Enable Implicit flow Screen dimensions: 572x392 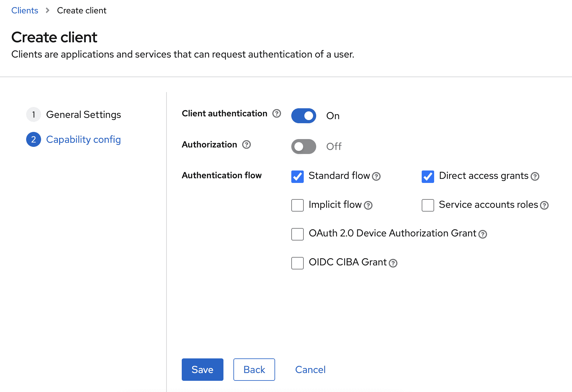[297, 205]
